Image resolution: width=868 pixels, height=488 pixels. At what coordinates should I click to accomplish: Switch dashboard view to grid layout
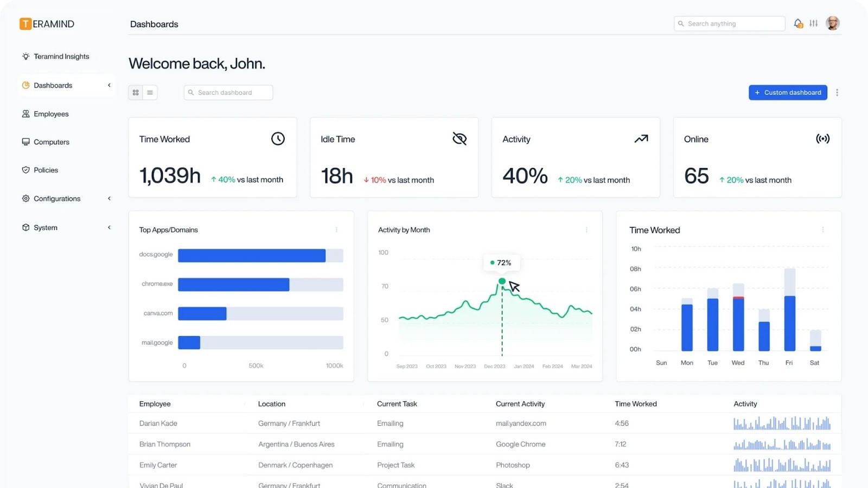(x=136, y=92)
